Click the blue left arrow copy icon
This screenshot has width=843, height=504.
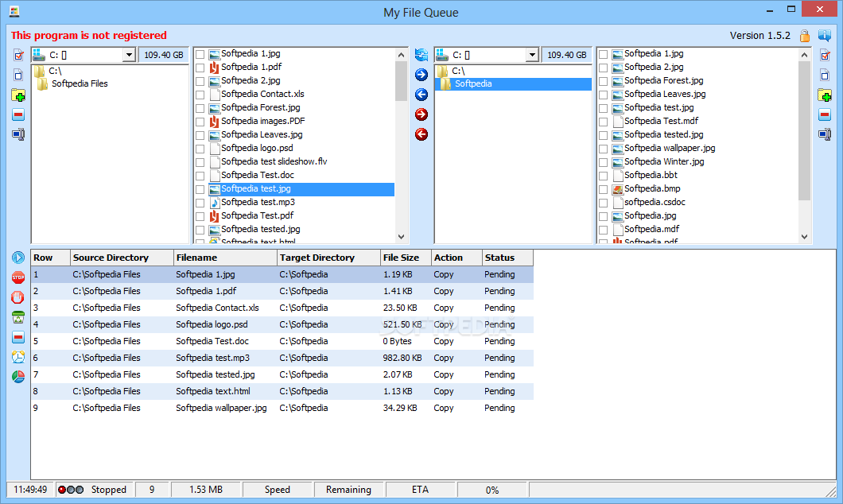pos(421,95)
